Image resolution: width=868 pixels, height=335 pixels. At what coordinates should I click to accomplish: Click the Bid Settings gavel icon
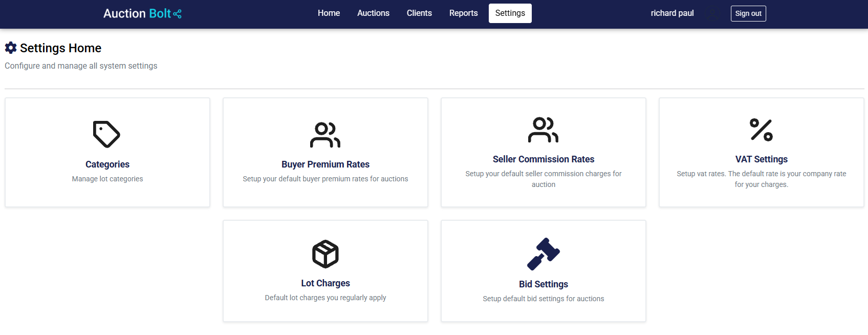[x=544, y=254]
